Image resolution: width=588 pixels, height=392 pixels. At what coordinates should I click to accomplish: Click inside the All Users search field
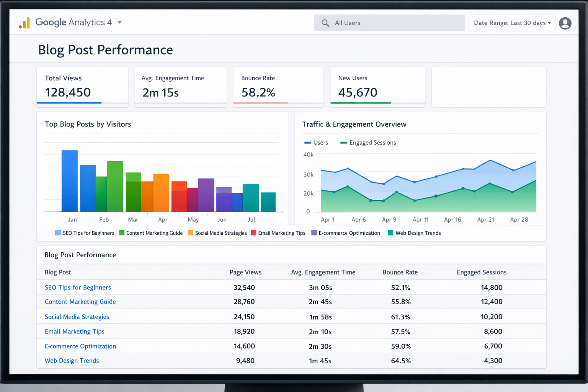pyautogui.click(x=394, y=23)
